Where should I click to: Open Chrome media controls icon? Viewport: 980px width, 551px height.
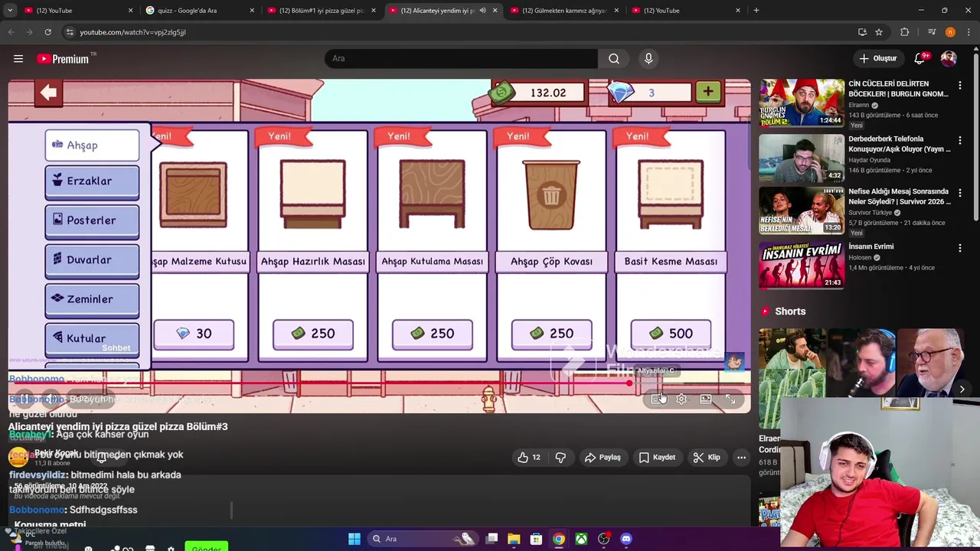coord(932,32)
